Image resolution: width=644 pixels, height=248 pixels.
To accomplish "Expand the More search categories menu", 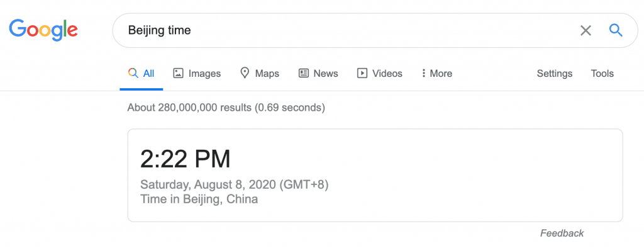I will click(x=437, y=73).
